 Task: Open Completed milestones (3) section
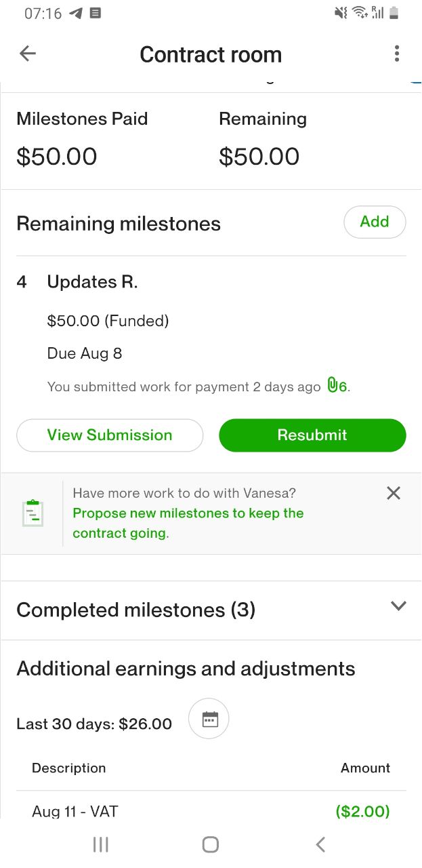click(x=136, y=610)
